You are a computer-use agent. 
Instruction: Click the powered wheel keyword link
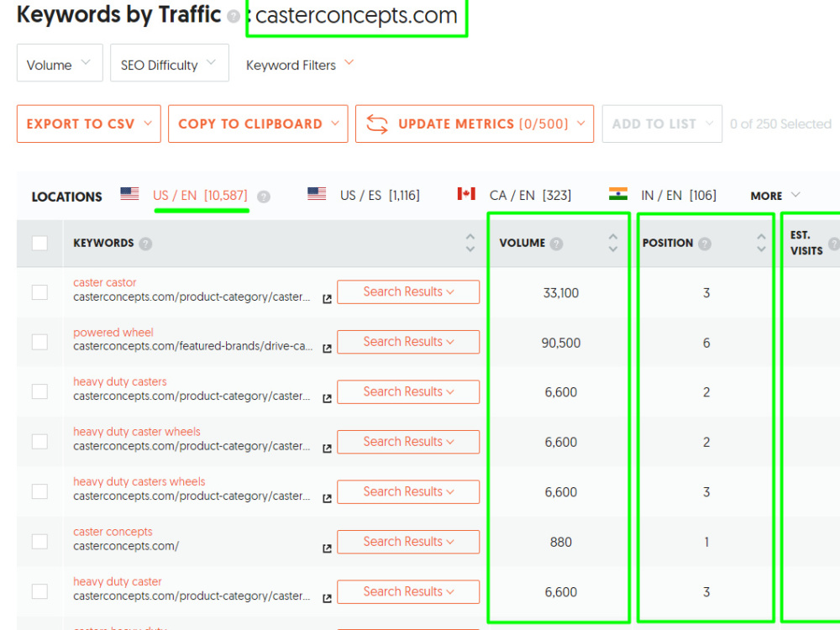point(113,332)
